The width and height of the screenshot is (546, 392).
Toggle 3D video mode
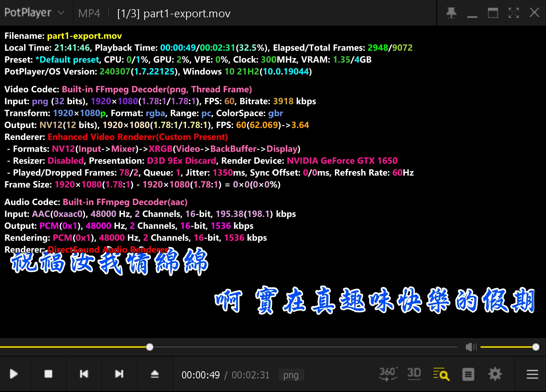(414, 374)
